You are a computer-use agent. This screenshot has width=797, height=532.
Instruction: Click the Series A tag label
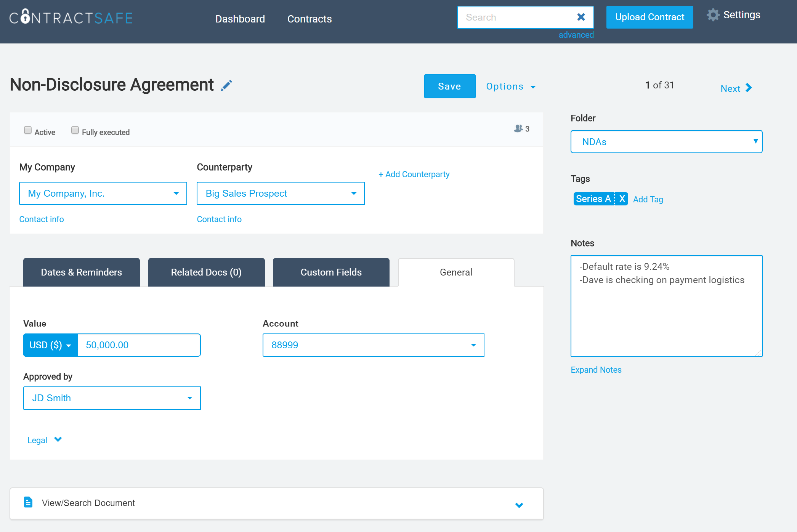pyautogui.click(x=593, y=199)
